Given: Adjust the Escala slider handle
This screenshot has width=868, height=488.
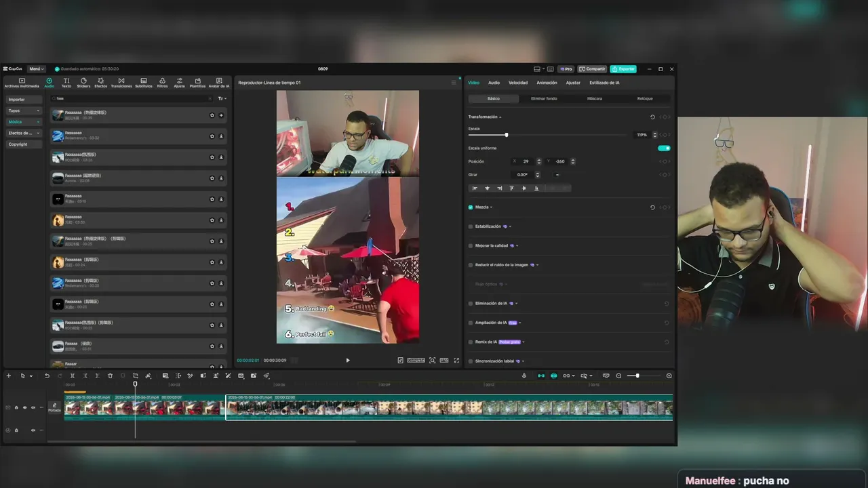Looking at the screenshot, I should pyautogui.click(x=506, y=135).
